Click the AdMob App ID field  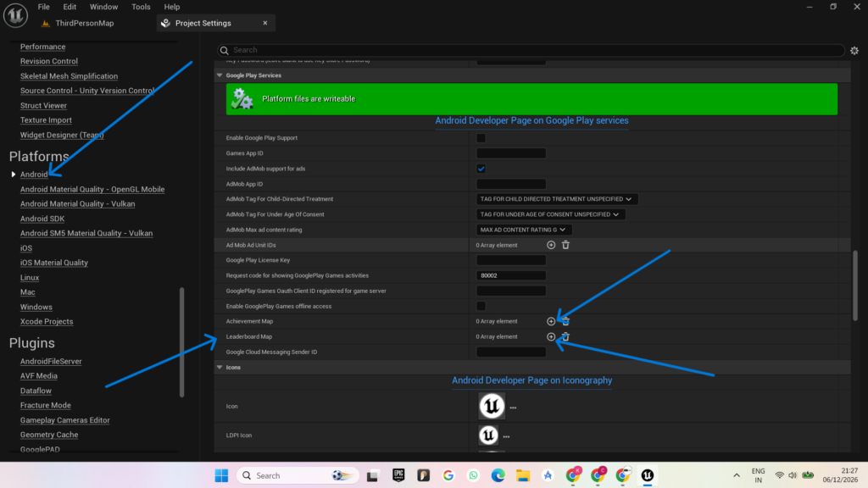511,184
